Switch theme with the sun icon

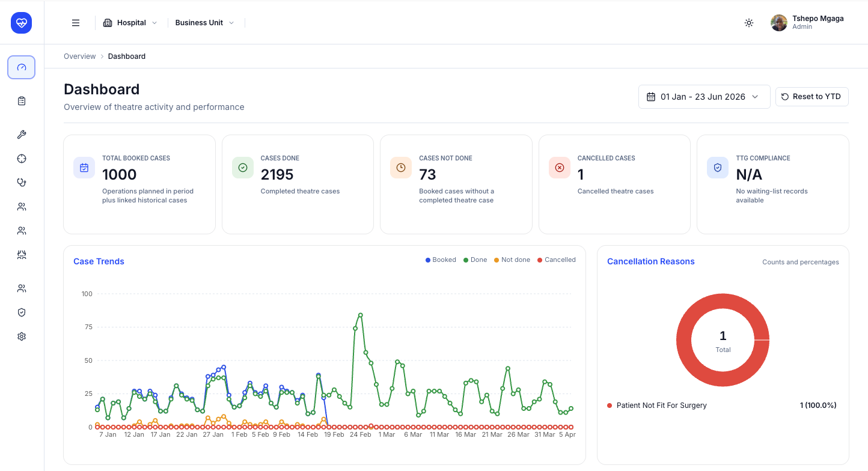point(749,23)
